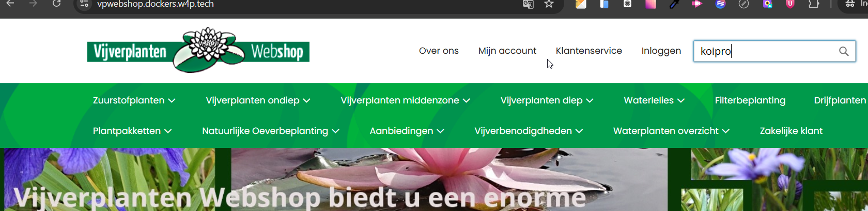Select the Zakelijke klant menu item
Viewport: 868px width, 211px height.
pyautogui.click(x=791, y=131)
